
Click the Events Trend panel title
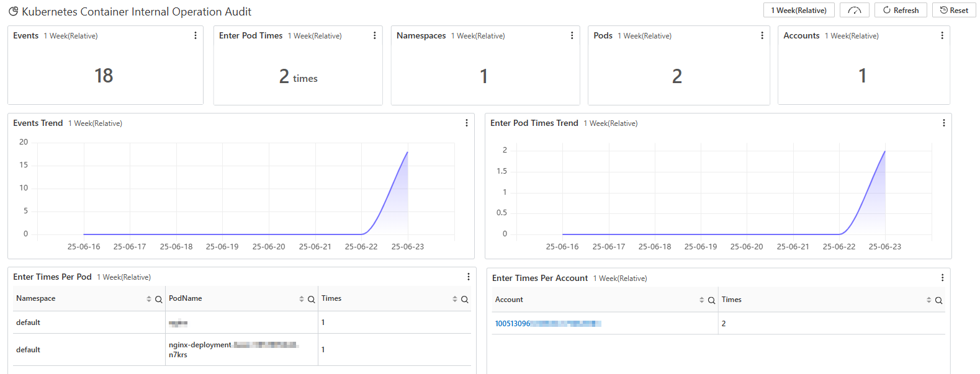point(38,123)
